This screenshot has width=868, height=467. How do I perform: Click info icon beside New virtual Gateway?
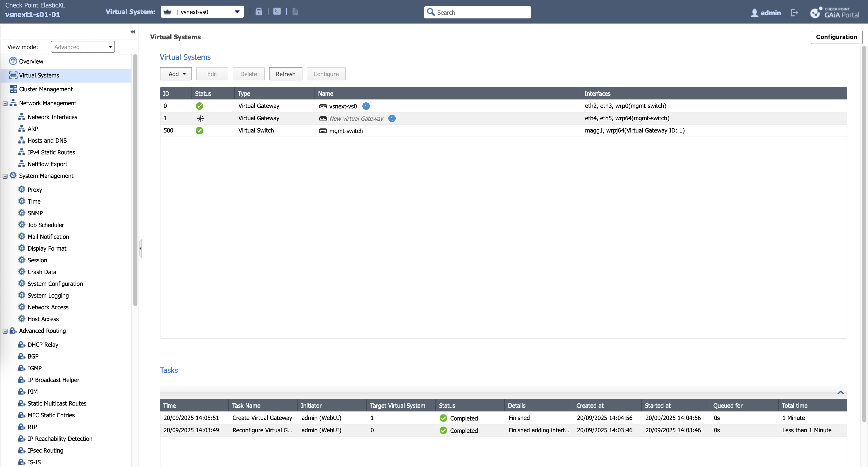[391, 119]
